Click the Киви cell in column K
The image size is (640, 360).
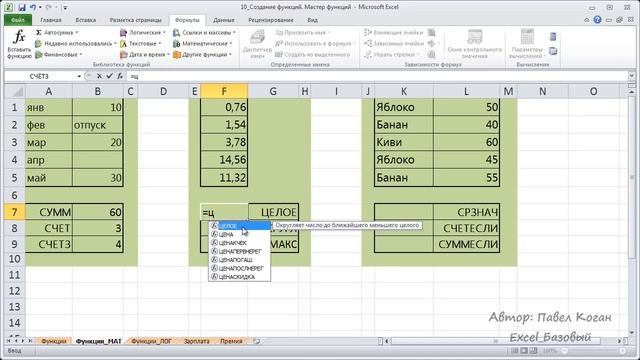tap(404, 142)
